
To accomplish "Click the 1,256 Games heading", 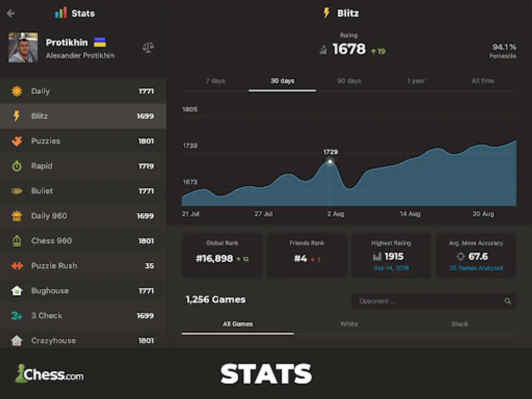I will (215, 300).
